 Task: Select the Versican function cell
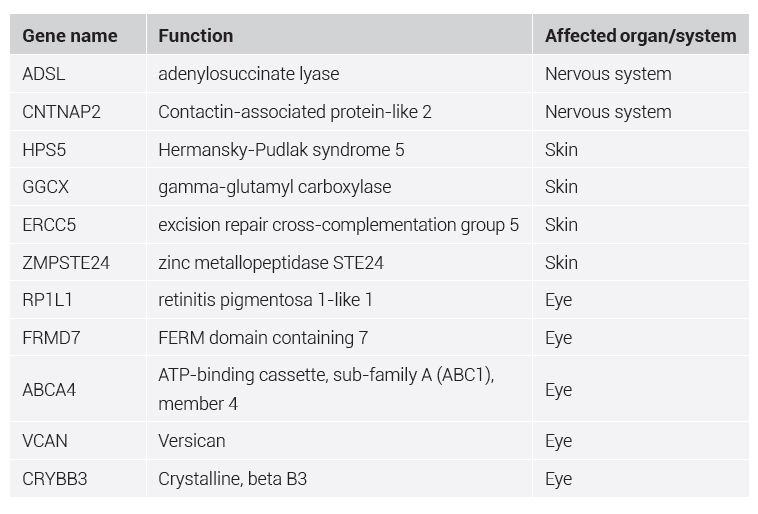click(x=192, y=441)
